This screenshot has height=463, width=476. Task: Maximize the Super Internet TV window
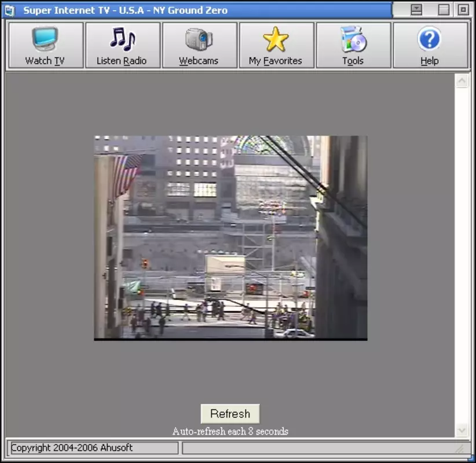tap(444, 10)
